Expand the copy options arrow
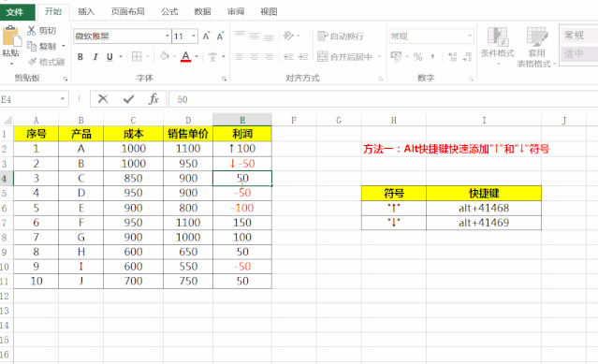The image size is (598, 364). [x=64, y=46]
